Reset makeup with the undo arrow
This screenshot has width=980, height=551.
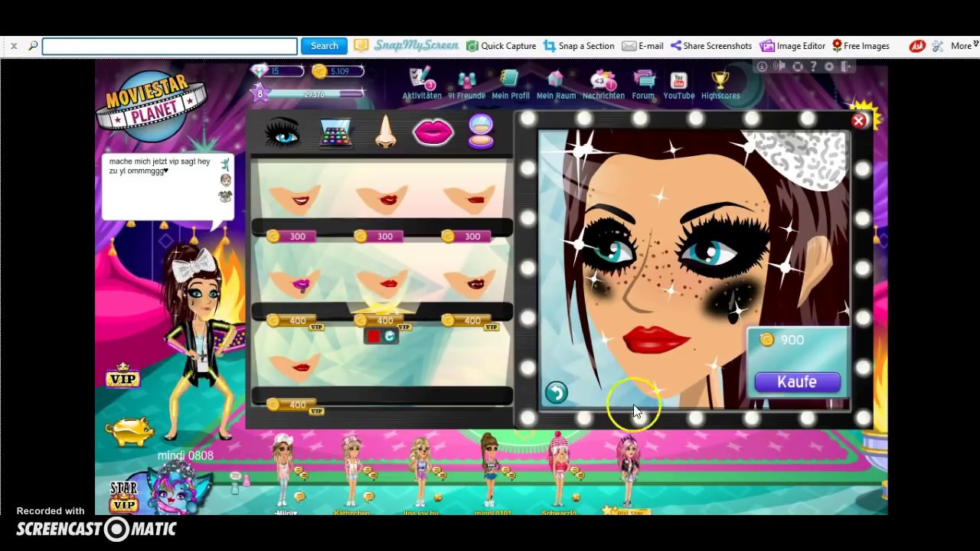557,393
